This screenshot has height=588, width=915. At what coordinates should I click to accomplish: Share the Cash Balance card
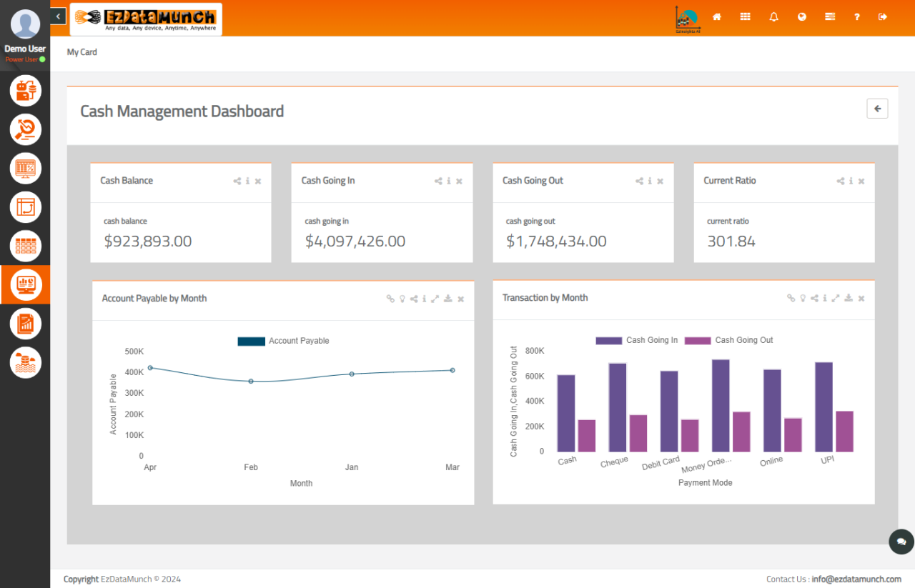click(x=237, y=181)
